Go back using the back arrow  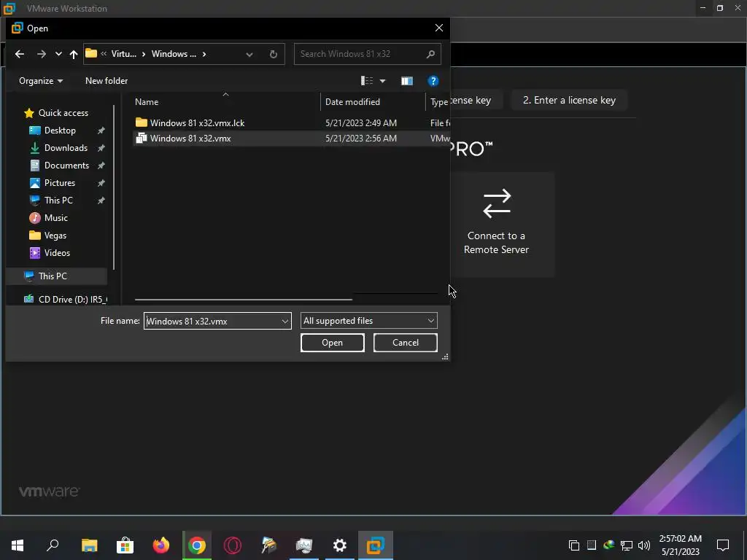[x=20, y=54]
